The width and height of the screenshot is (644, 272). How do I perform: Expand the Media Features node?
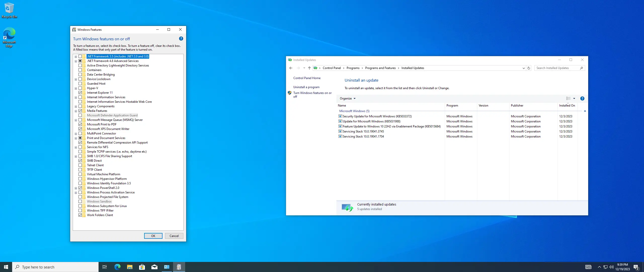pyautogui.click(x=76, y=111)
